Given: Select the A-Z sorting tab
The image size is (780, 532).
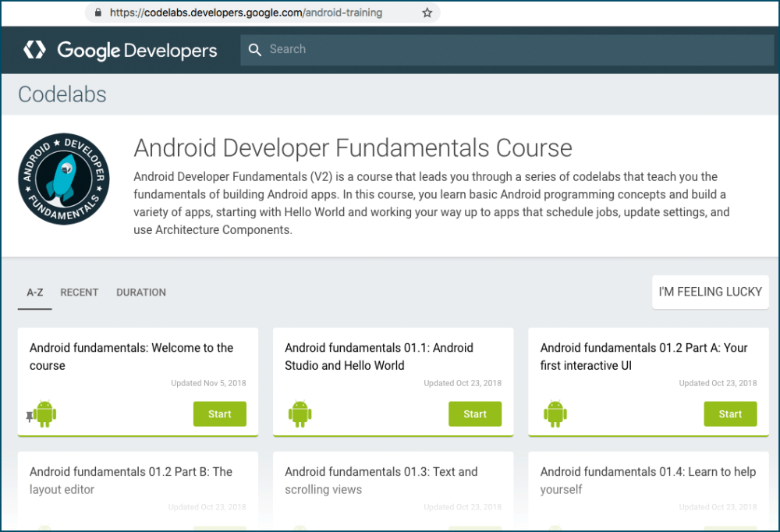Looking at the screenshot, I should (34, 292).
